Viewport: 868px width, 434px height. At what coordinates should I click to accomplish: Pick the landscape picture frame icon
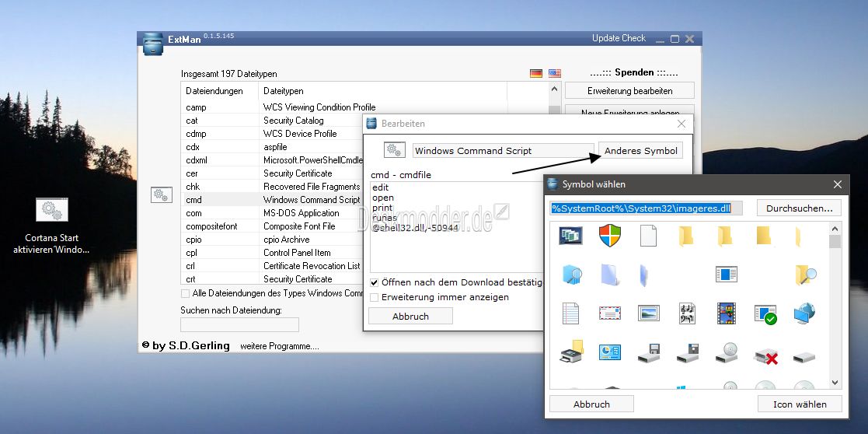coord(648,313)
